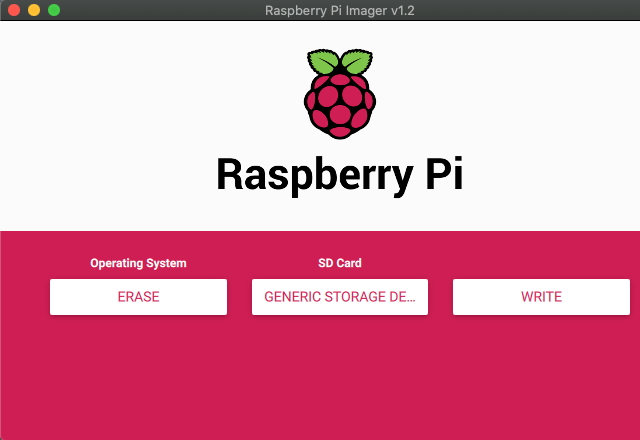Open the Operating System chooser showing ERASE
Screen dimensions: 640x440
pyautogui.click(x=138, y=297)
